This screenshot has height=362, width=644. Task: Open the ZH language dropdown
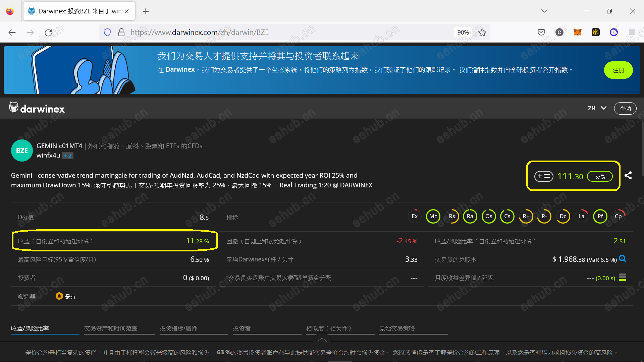point(597,108)
